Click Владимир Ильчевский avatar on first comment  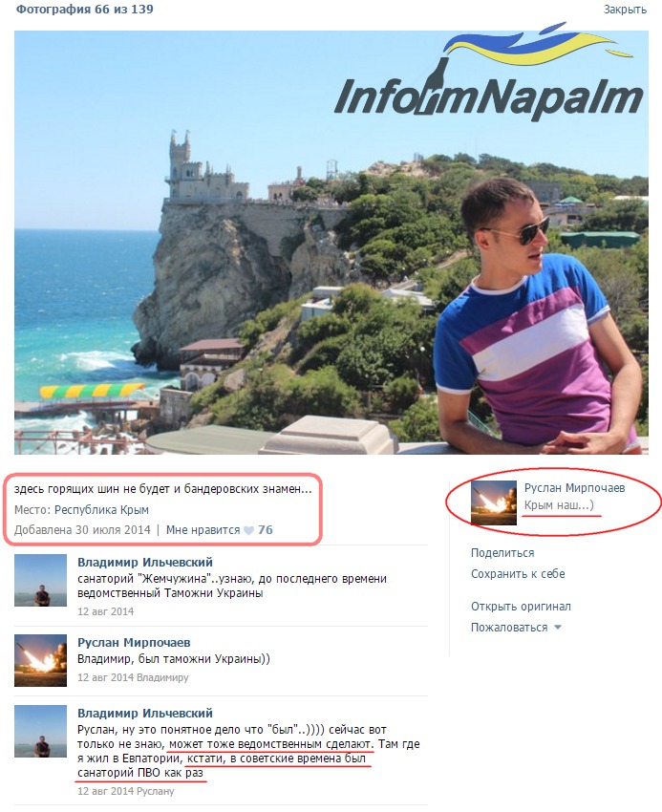[x=40, y=580]
